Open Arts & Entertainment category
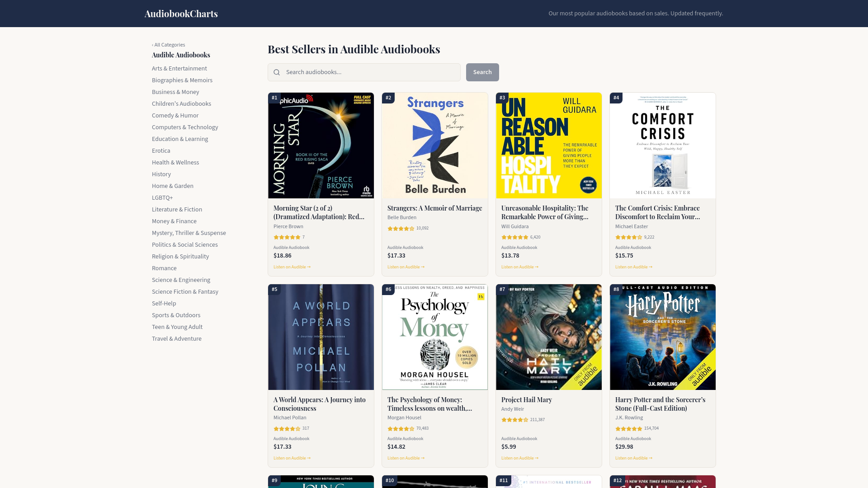 pyautogui.click(x=179, y=68)
